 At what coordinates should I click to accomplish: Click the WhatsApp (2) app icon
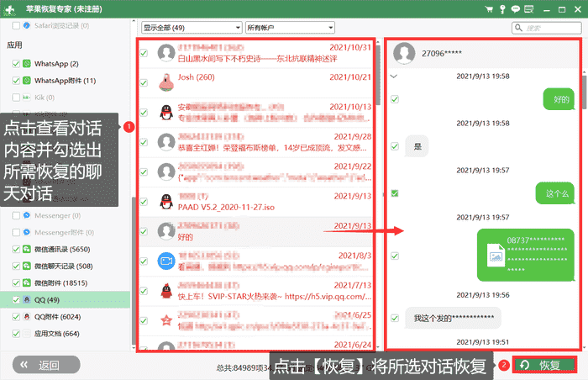[27, 63]
